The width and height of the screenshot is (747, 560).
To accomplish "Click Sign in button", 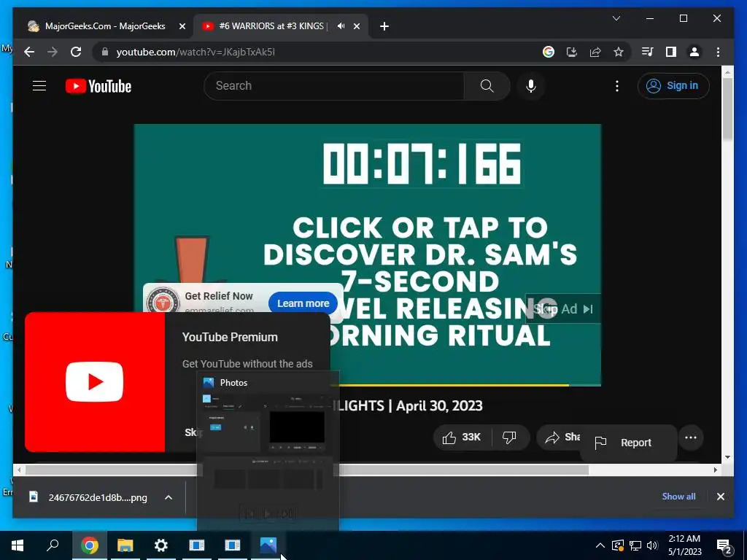I will pyautogui.click(x=673, y=86).
